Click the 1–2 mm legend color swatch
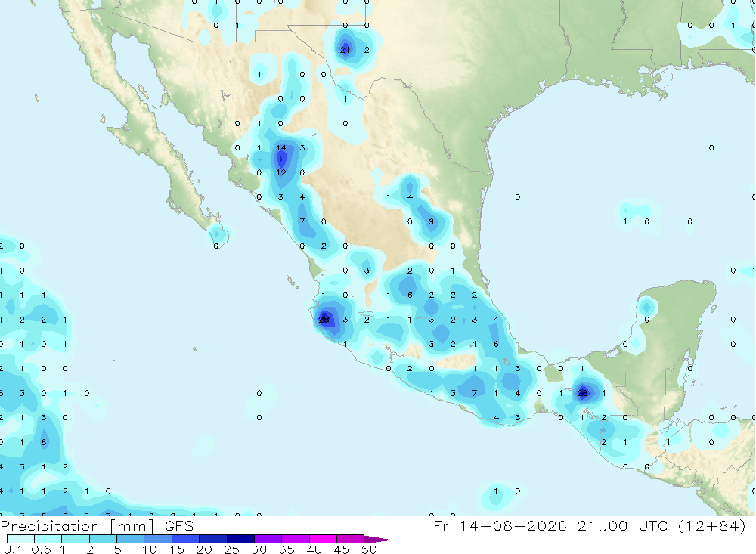756x554 pixels. coord(76,539)
